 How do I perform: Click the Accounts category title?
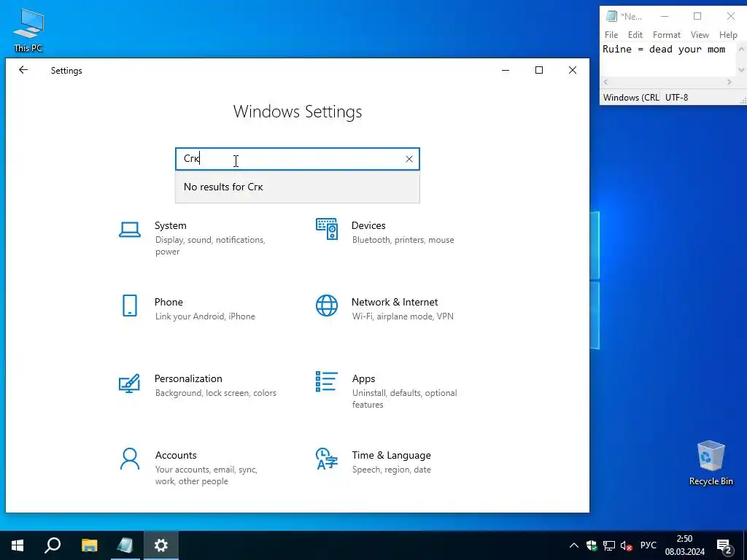coord(176,455)
